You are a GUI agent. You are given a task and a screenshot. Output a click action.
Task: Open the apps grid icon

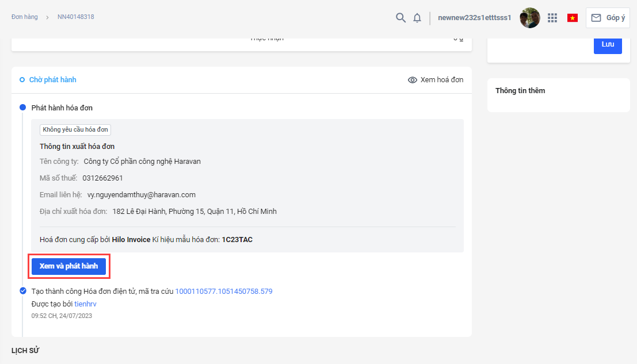[x=552, y=18]
